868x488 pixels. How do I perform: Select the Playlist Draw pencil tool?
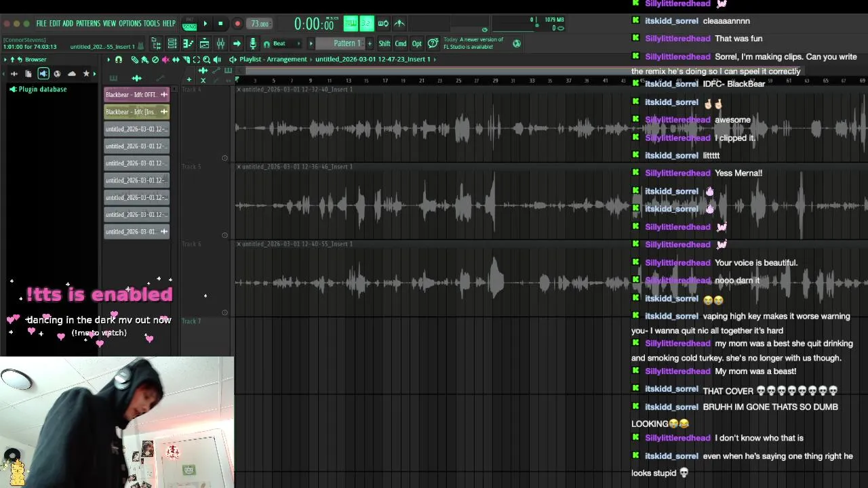[x=135, y=60]
